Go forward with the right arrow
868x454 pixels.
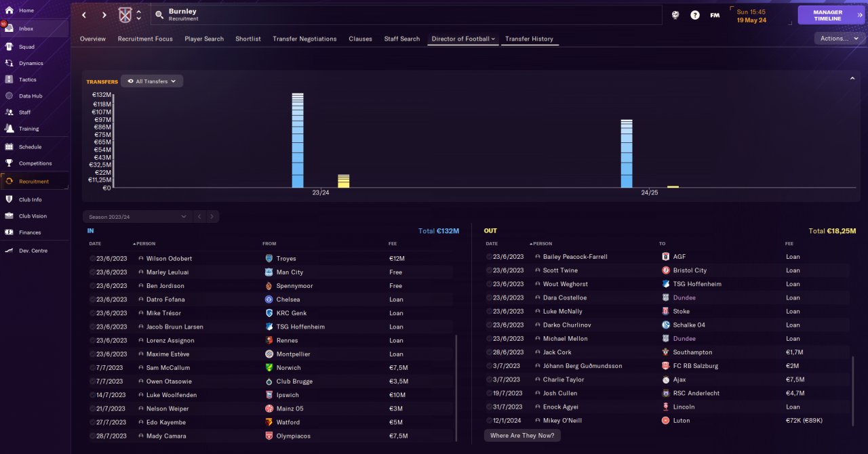[104, 15]
